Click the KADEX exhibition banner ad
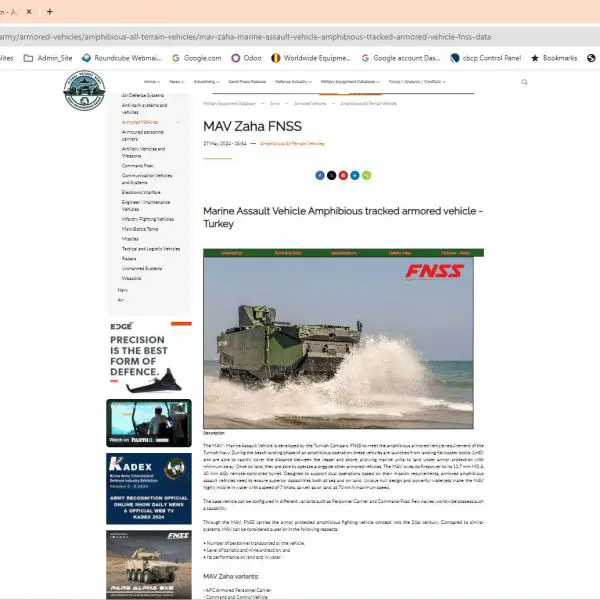The image size is (600, 600). [148, 488]
